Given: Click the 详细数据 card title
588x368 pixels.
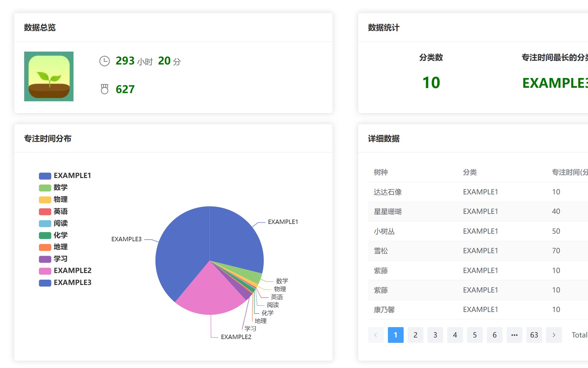Looking at the screenshot, I should [384, 139].
